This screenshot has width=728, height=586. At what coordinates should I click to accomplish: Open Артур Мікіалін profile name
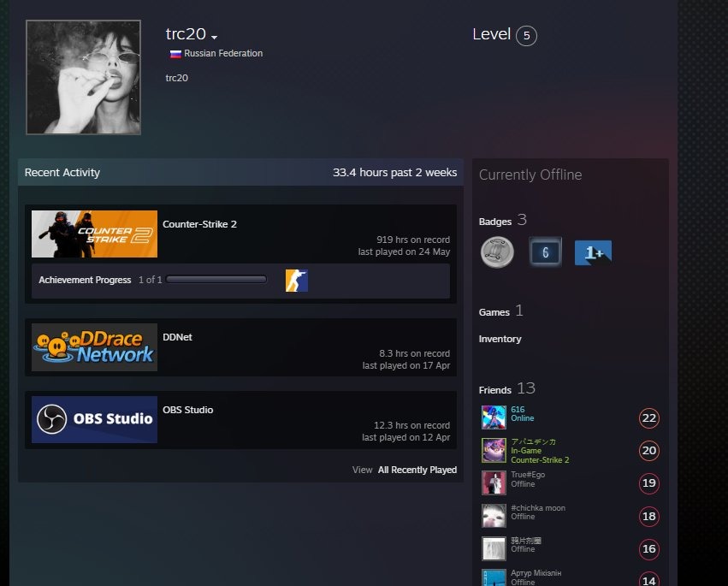(x=536, y=573)
